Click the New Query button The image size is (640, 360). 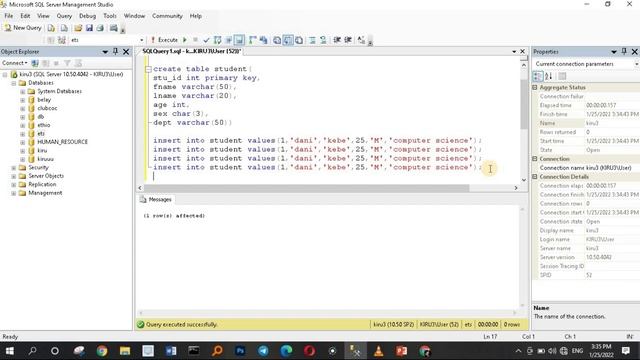(23, 28)
